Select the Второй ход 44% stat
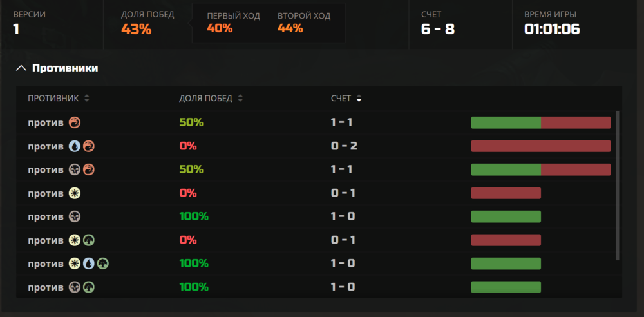Image resolution: width=644 pixels, height=317 pixels. point(290,28)
